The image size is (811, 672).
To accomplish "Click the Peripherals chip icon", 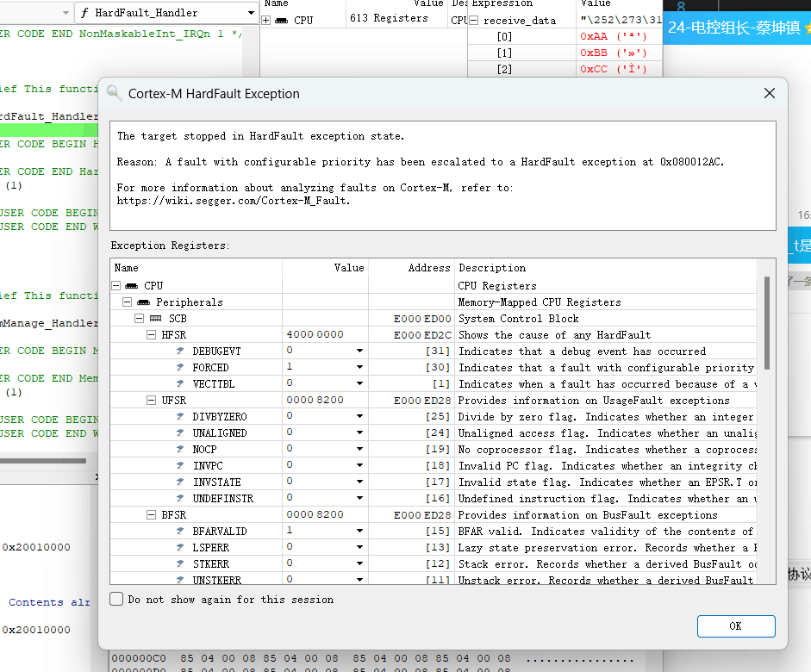I will click(x=143, y=302).
